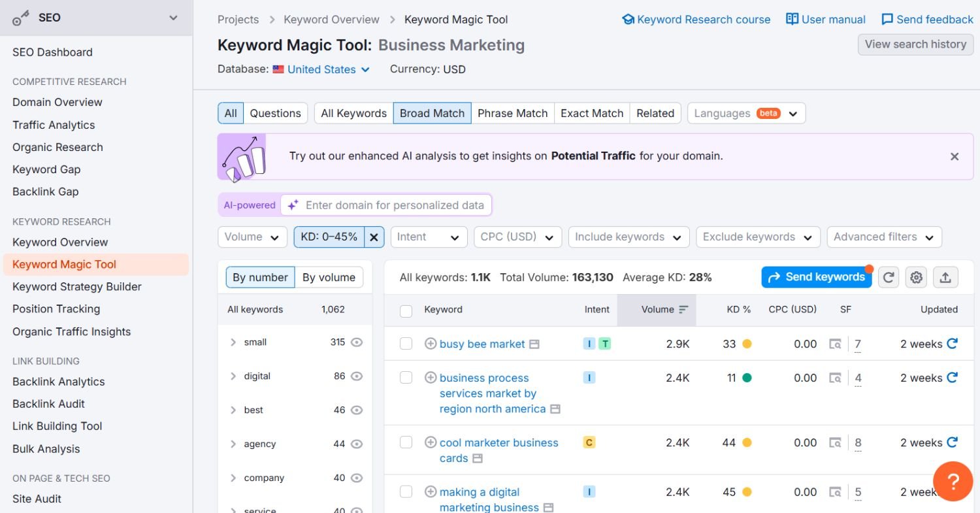This screenshot has height=513, width=980.
Task: Collapse the SEO sidebar menu chevron
Action: [x=173, y=18]
